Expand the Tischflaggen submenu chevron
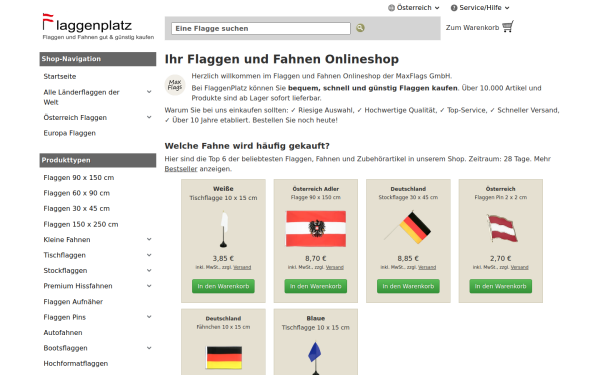 click(x=149, y=255)
